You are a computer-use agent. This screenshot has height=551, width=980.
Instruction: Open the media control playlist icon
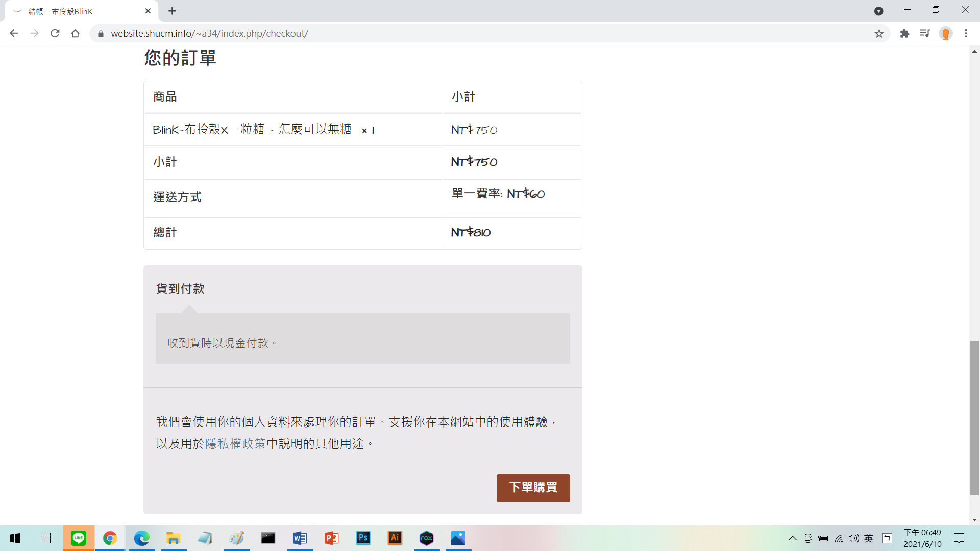coord(925,34)
